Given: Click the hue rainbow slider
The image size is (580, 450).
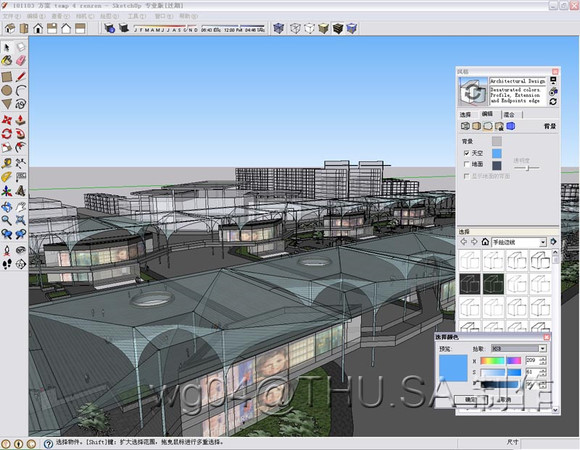Looking at the screenshot, I should coord(500,361).
